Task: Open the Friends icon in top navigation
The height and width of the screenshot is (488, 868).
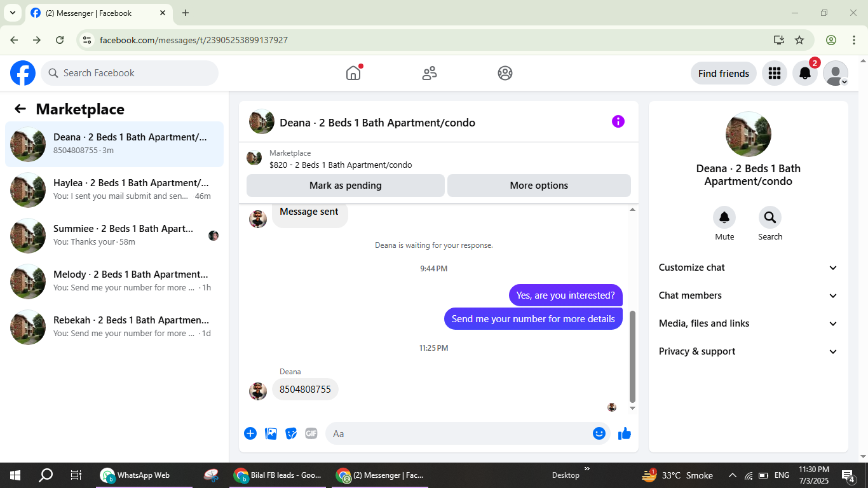Action: 430,73
